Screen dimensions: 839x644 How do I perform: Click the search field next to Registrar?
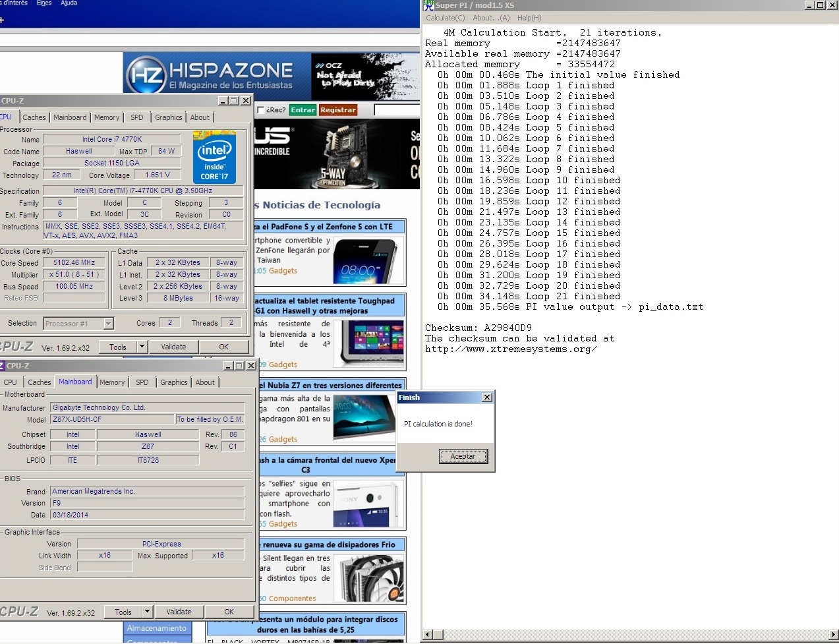click(396, 110)
